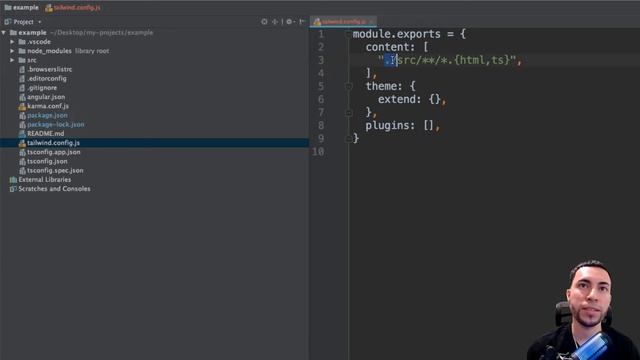Open Project panel settings gear
The width and height of the screenshot is (640, 360).
[289, 22]
